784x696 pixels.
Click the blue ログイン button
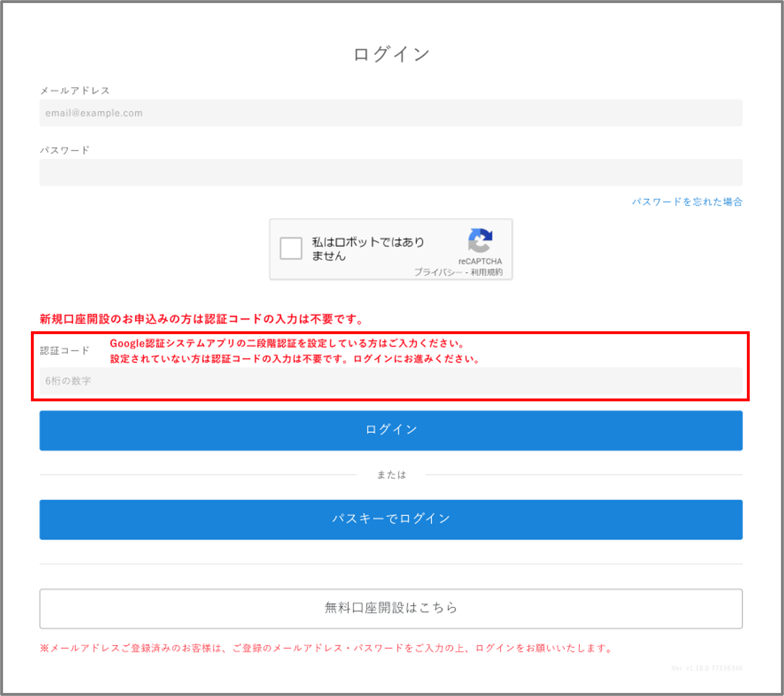(x=391, y=430)
